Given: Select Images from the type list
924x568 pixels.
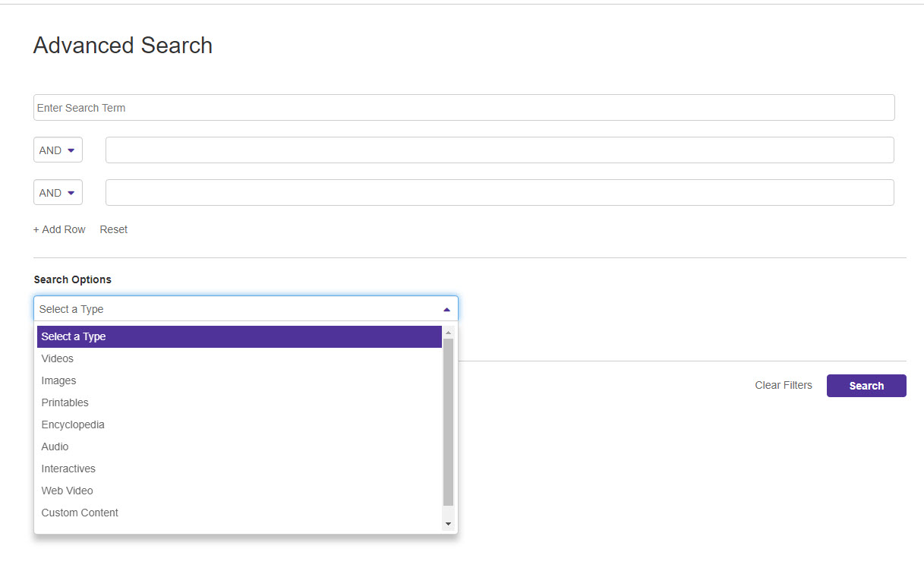Looking at the screenshot, I should click(x=59, y=380).
